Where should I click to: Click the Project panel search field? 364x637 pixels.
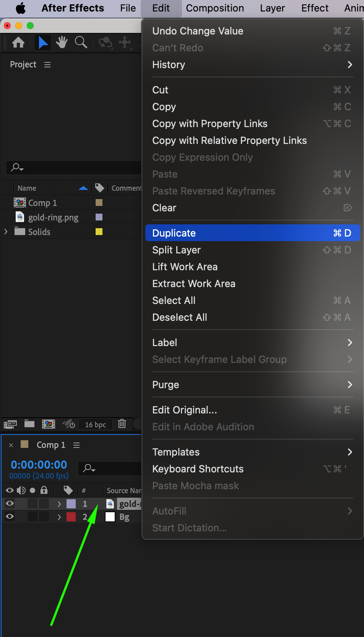[76, 167]
